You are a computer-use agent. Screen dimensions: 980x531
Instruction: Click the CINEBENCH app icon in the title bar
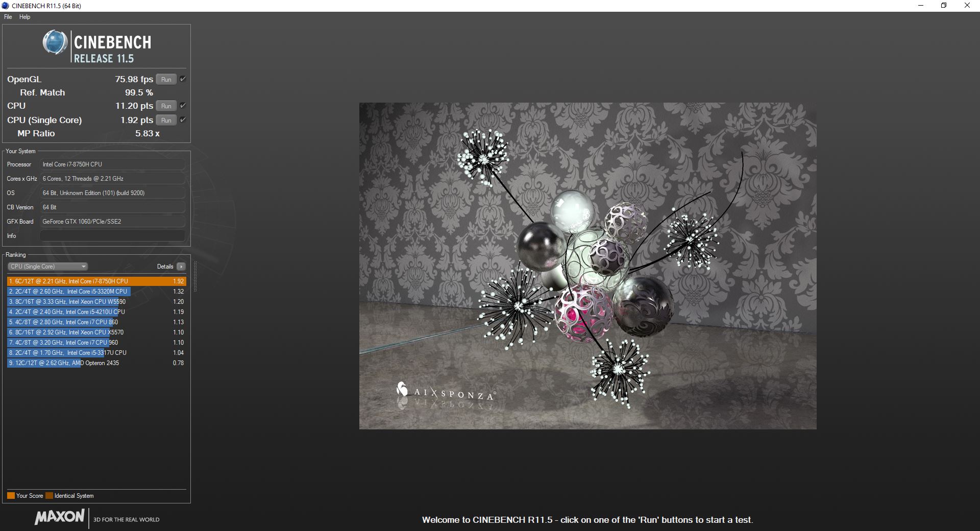pos(6,6)
